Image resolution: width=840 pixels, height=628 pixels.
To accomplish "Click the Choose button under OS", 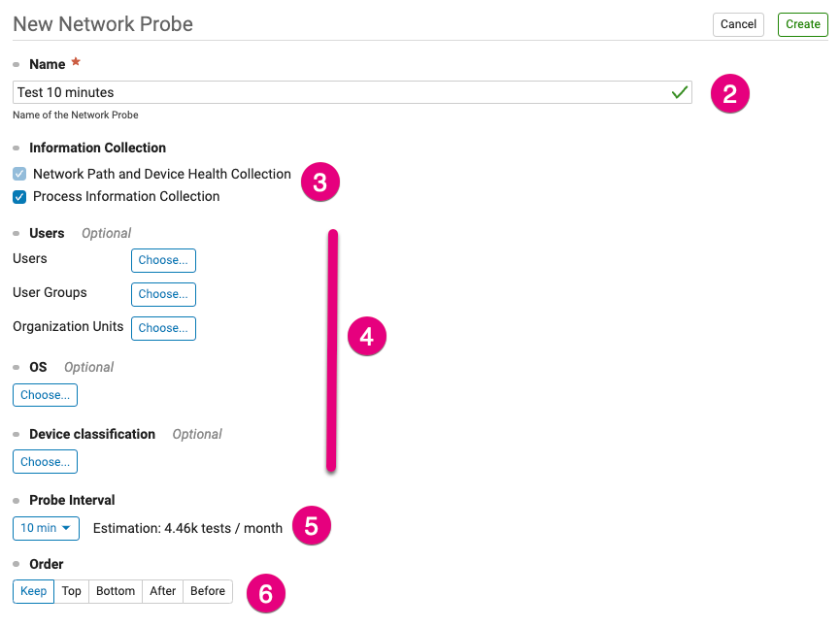I will click(x=45, y=395).
